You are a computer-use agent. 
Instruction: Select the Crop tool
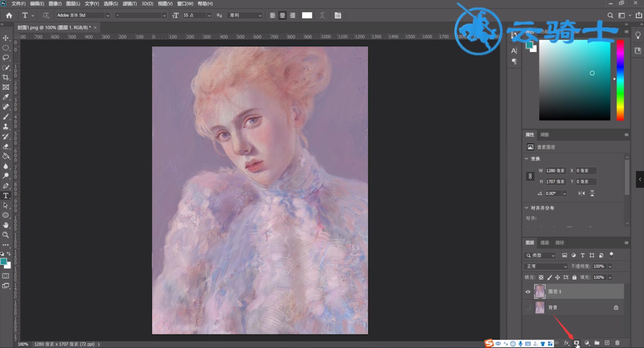coord(6,77)
